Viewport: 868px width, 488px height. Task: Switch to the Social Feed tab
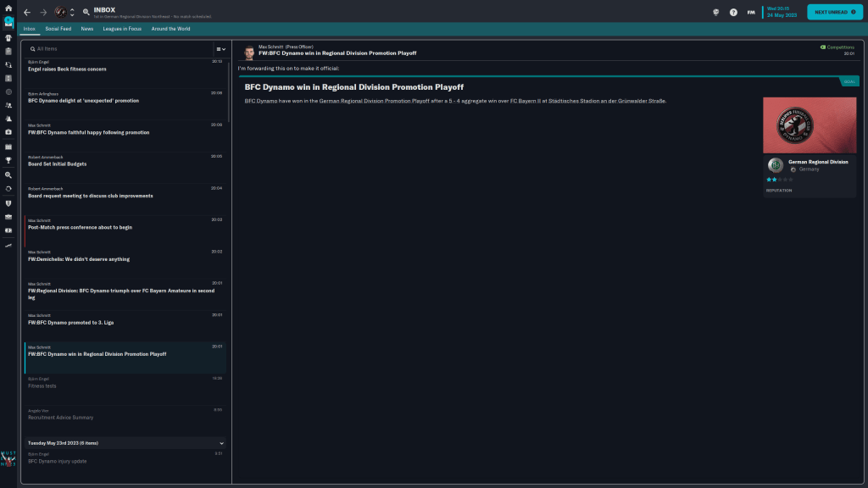tap(58, 29)
